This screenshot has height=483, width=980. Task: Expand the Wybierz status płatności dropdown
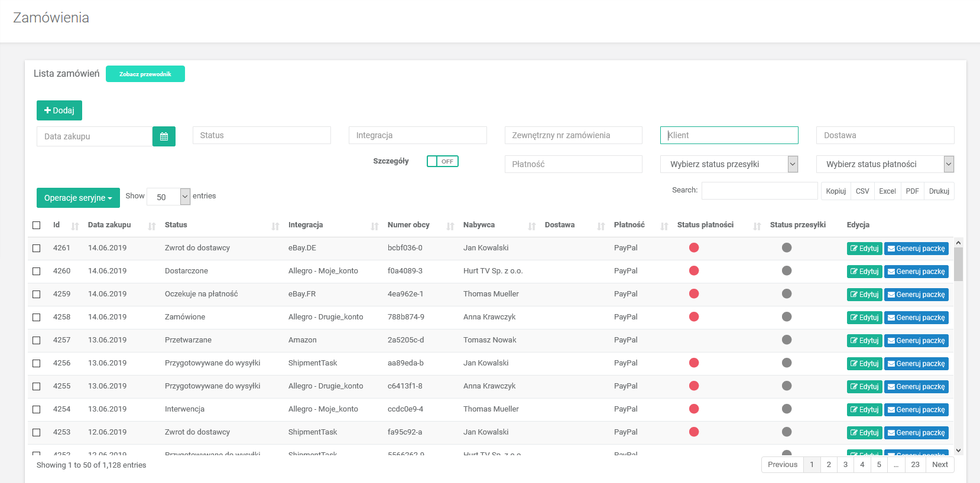coord(885,164)
